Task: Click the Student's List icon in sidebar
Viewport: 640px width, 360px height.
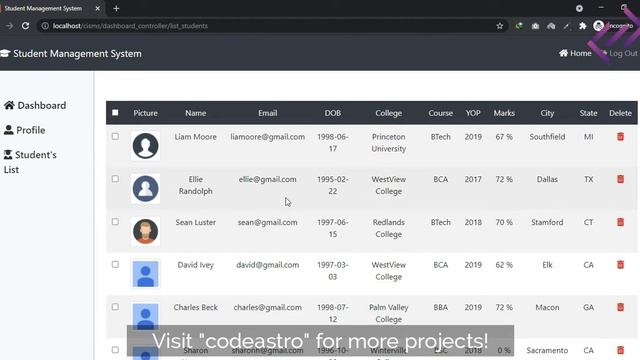Action: [x=8, y=155]
